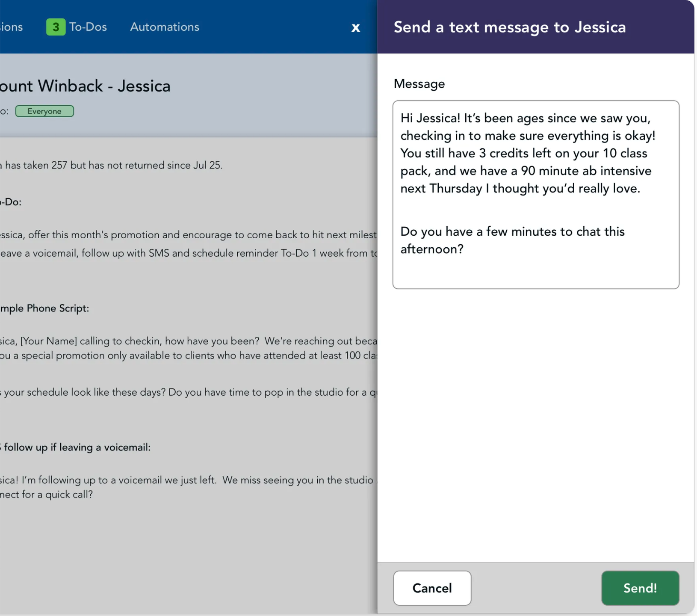
Task: Switch to the Automations tab
Action: point(165,27)
